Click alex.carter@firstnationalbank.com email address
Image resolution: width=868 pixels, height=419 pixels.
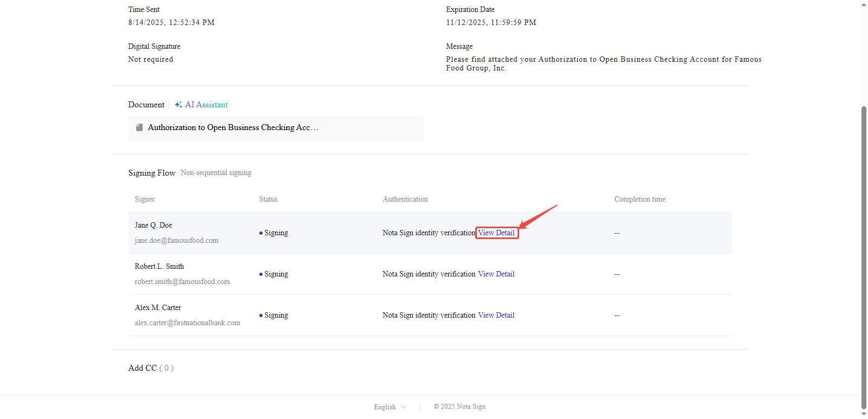(187, 323)
